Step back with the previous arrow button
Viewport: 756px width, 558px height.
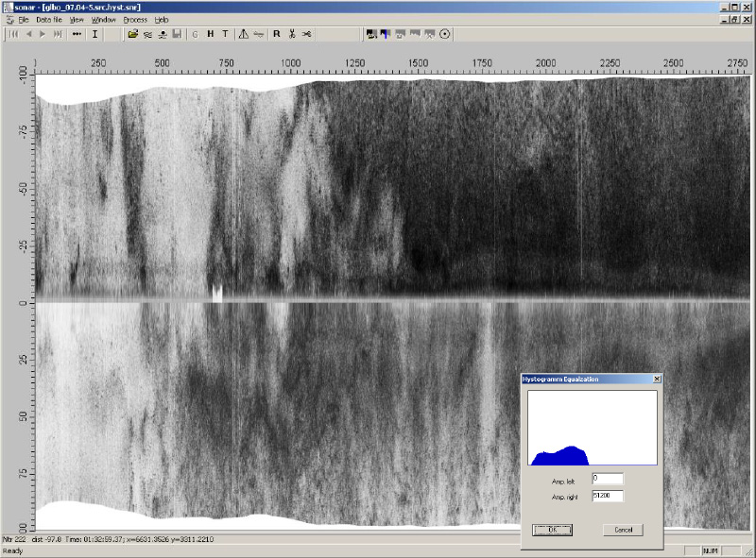tap(29, 34)
